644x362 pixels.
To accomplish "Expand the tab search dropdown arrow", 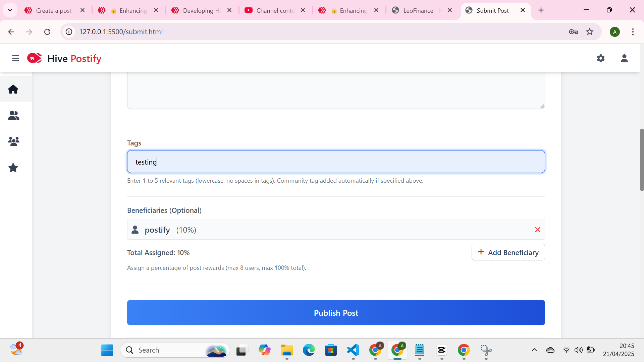I will coord(10,10).
